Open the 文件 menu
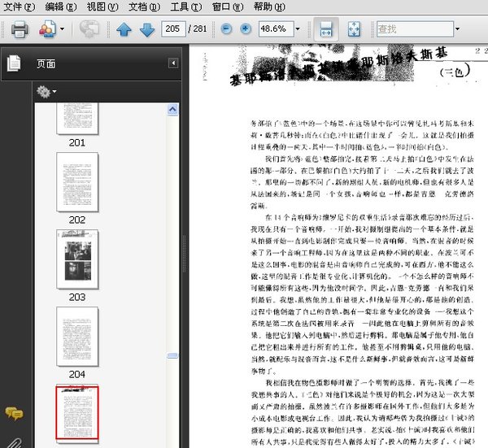This screenshot has height=448, width=488. click(20, 7)
